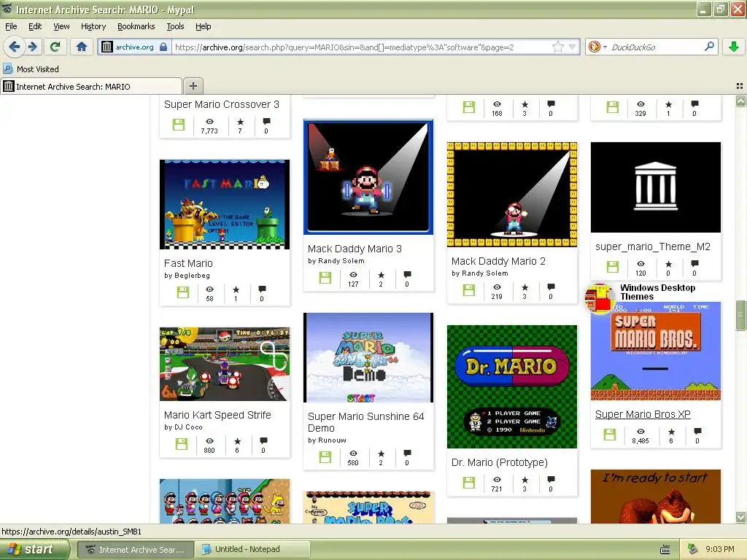Screen dimensions: 747x560
Task: Open the Edit menu
Action: click(35, 26)
